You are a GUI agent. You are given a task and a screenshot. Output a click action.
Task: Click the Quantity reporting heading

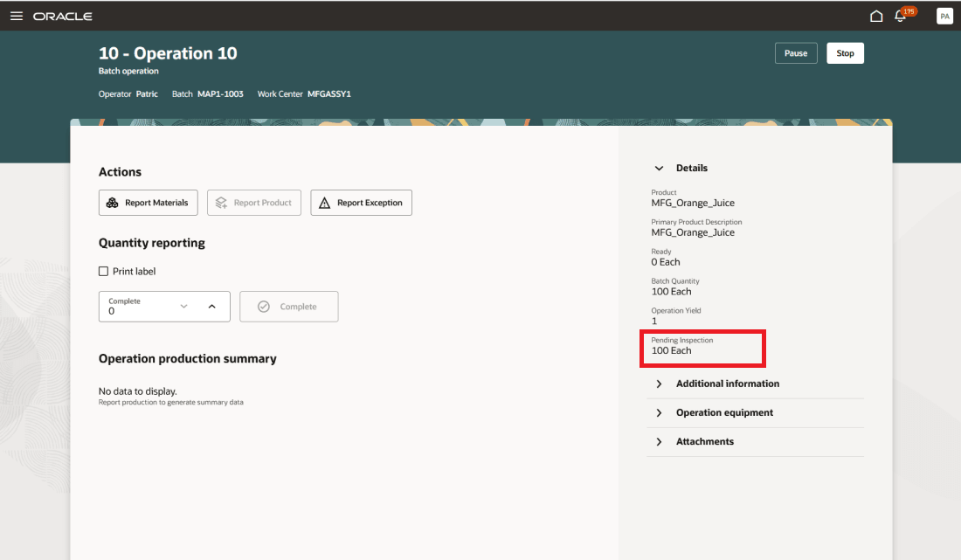[x=152, y=243]
